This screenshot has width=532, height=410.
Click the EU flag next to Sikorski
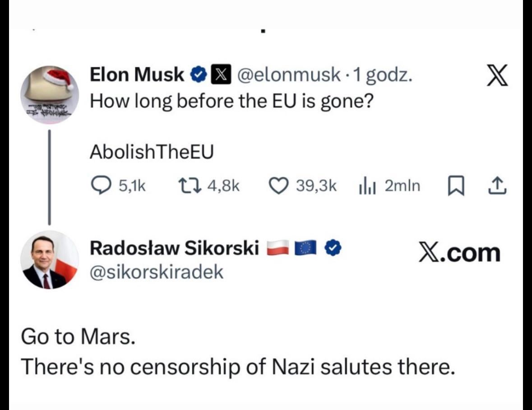305,247
